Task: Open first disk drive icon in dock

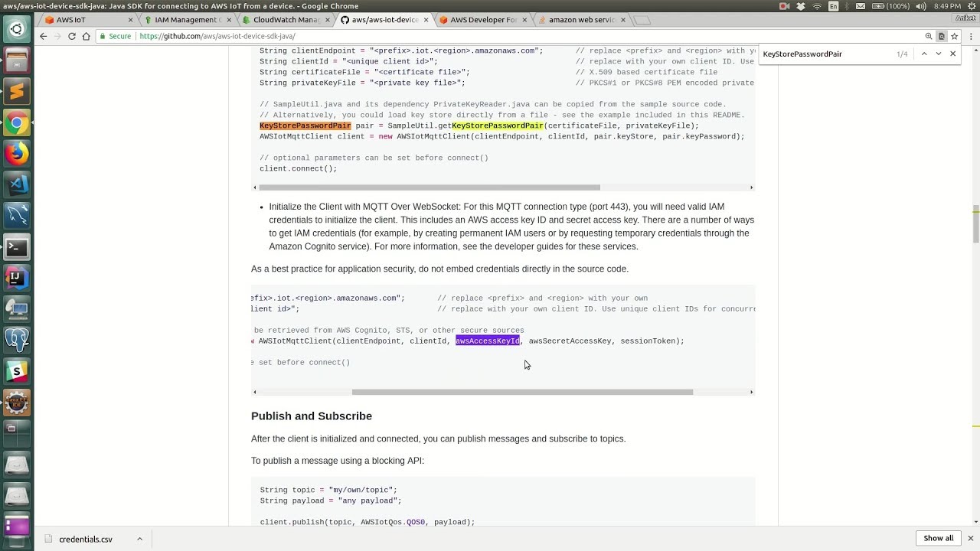Action: [17, 464]
